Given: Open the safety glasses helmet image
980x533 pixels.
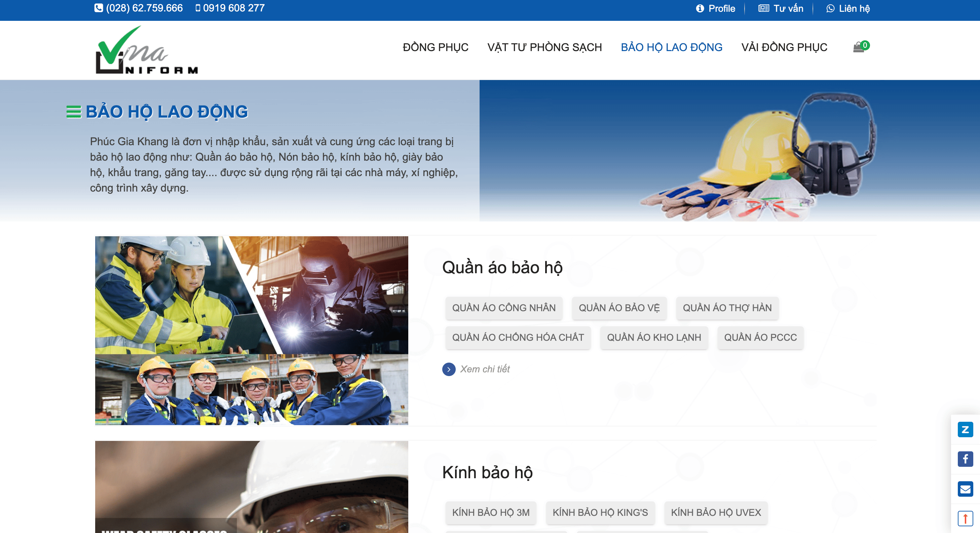Looking at the screenshot, I should 252,487.
